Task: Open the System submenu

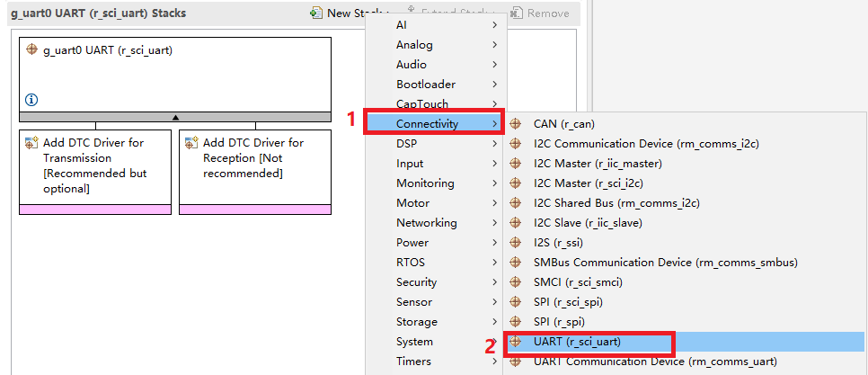Action: click(436, 341)
